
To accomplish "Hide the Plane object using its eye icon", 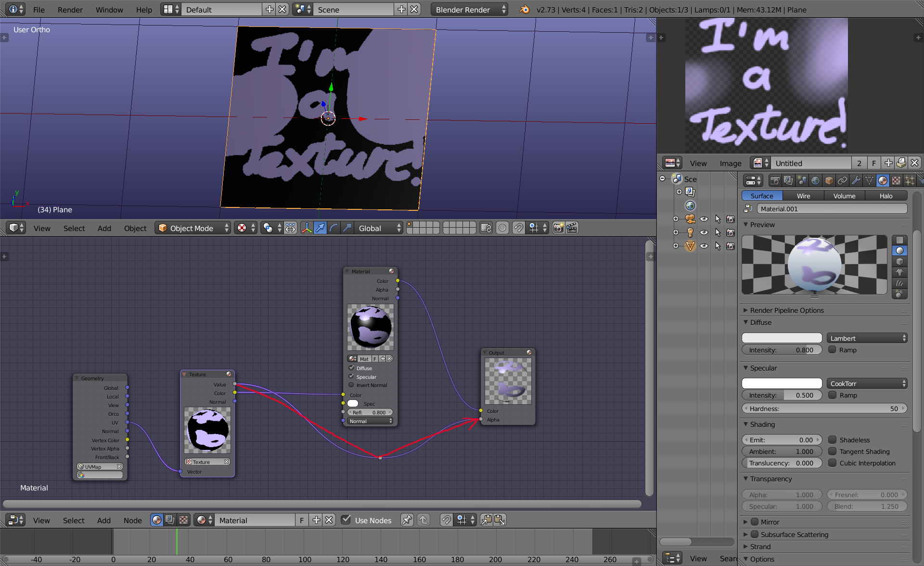I will pos(704,246).
